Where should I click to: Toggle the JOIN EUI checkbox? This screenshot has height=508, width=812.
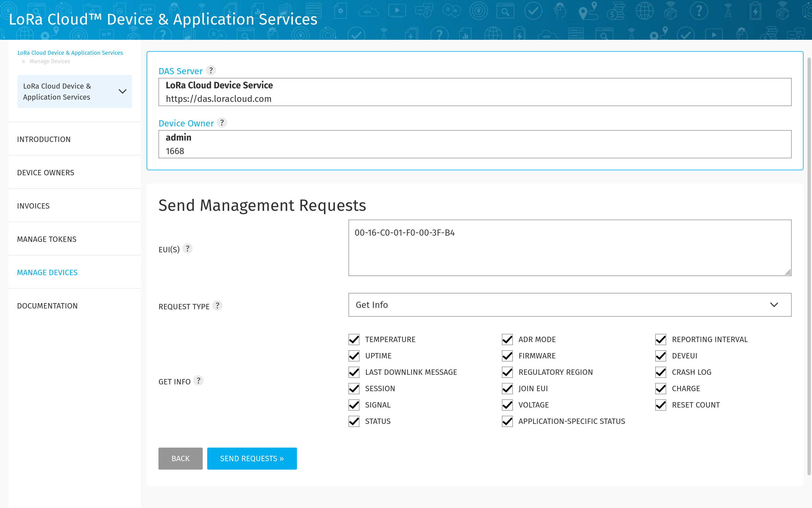[x=507, y=388]
